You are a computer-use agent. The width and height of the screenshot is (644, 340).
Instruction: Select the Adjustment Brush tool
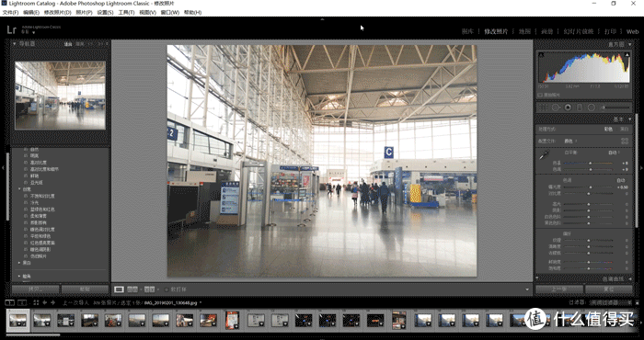pyautogui.click(x=615, y=107)
